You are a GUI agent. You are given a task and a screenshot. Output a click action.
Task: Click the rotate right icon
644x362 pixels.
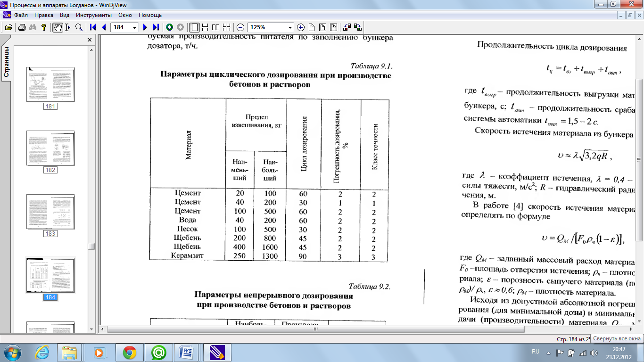click(358, 27)
